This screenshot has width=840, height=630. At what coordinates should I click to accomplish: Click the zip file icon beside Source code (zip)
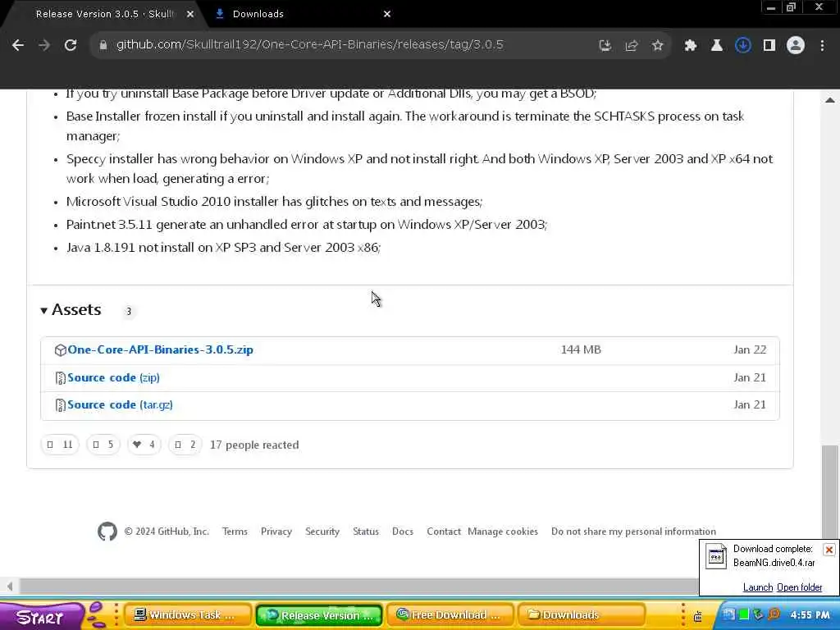point(60,378)
